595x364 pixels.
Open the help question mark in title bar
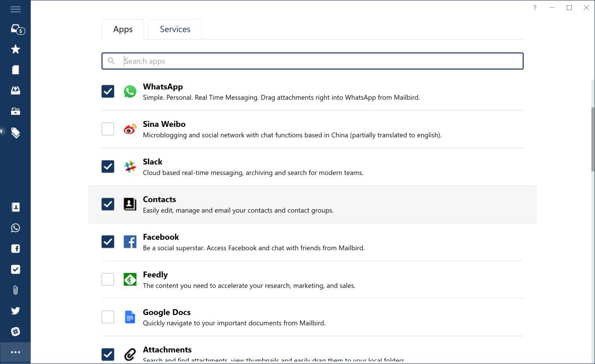coord(535,8)
